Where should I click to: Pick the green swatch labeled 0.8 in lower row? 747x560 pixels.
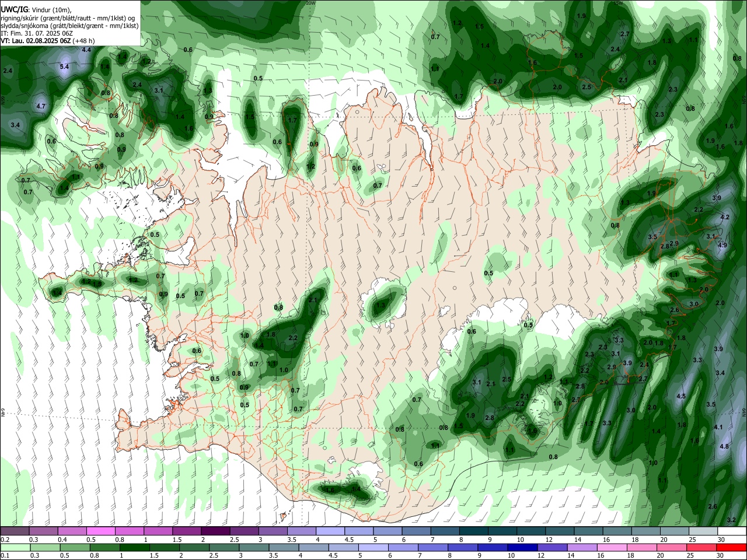pos(104,548)
